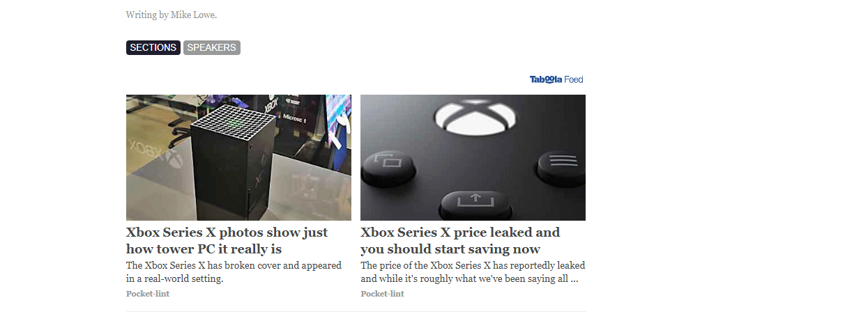The image size is (868, 323).
Task: Click the mirrored XBOX logo on the glass
Action: 151,152
